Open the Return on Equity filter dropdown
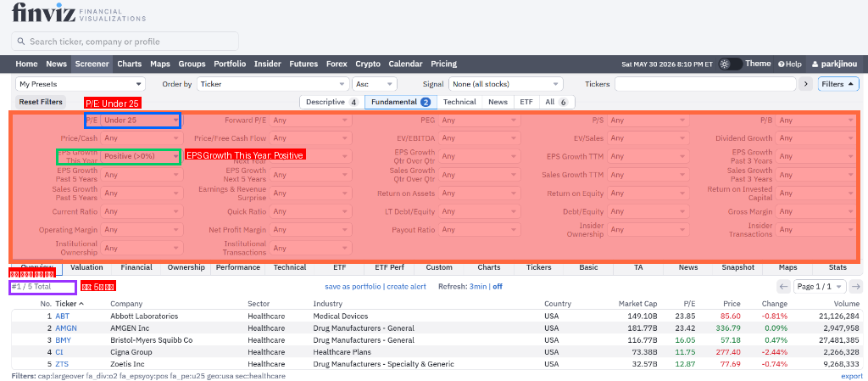The width and height of the screenshot is (868, 381). coord(648,193)
